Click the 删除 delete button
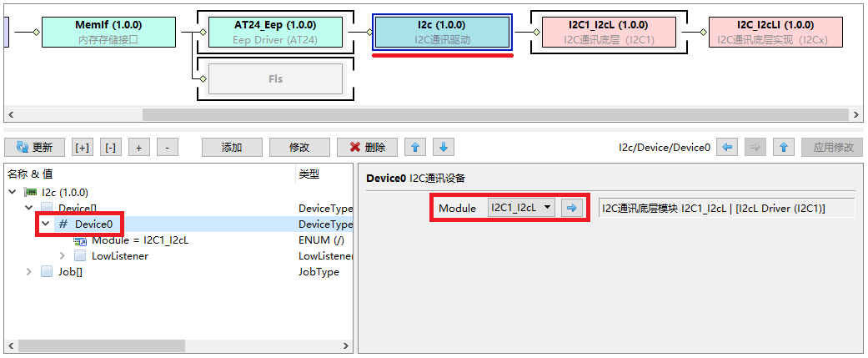The width and height of the screenshot is (868, 358). click(x=367, y=148)
